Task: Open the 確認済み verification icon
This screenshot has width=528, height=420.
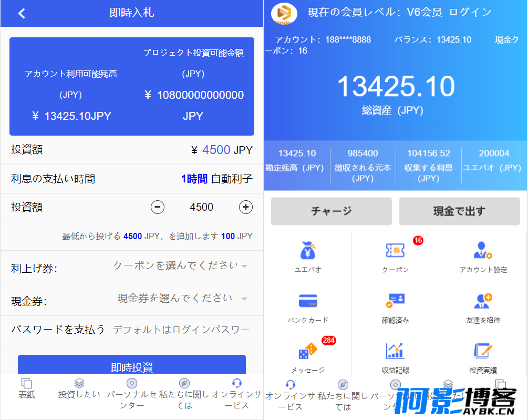Action: coord(395,300)
